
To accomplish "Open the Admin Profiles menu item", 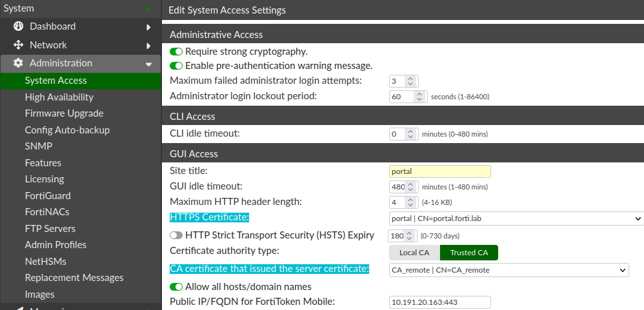I will [x=55, y=245].
